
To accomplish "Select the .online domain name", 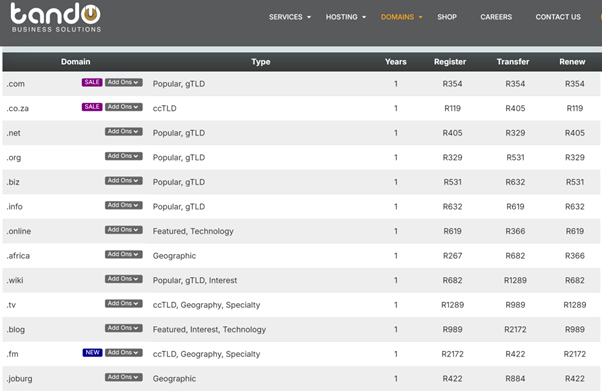I will [x=19, y=231].
